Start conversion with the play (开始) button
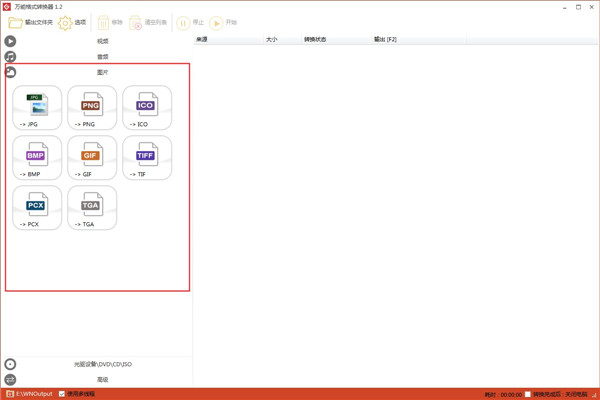This screenshot has width=600, height=400. 223,23
